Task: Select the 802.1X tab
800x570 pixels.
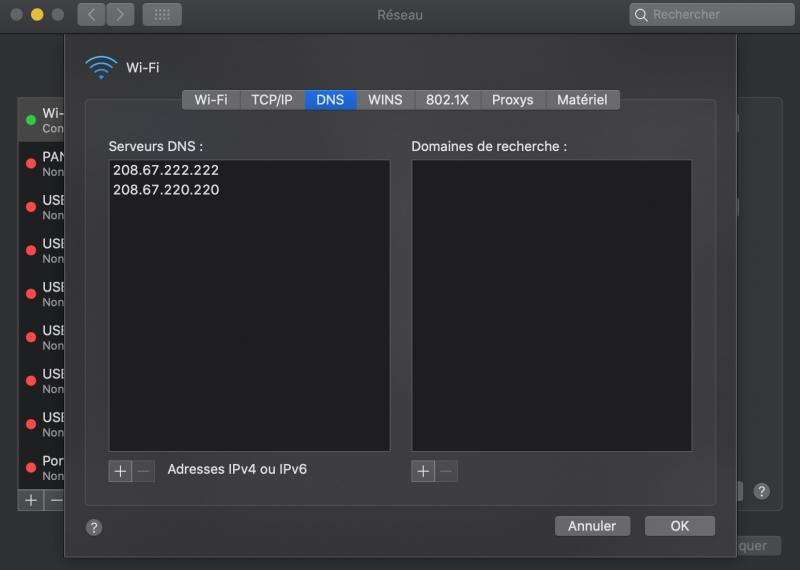Action: [447, 100]
